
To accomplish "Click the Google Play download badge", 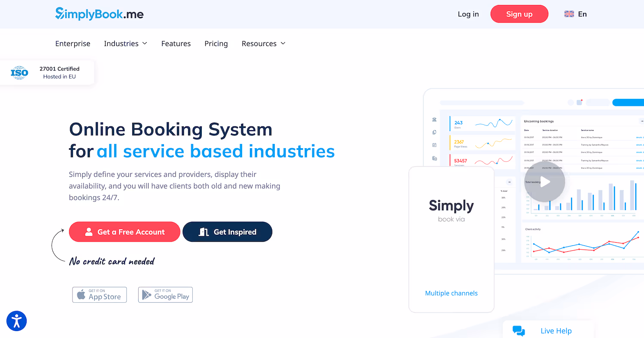I will [x=165, y=295].
